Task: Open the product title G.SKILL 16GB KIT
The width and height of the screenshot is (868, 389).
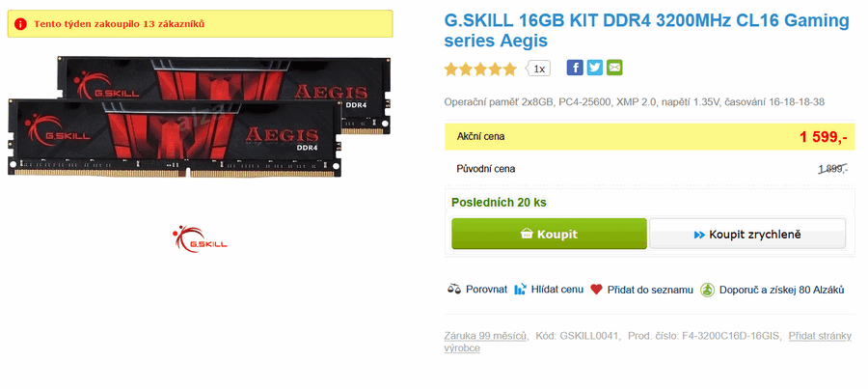Action: pyautogui.click(x=646, y=31)
